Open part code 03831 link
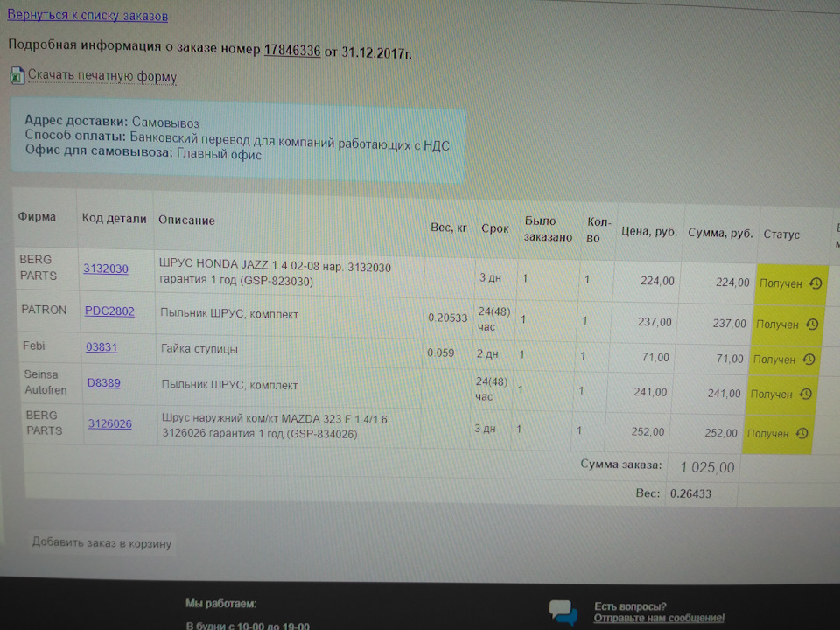The width and height of the screenshot is (840, 630). [x=101, y=346]
